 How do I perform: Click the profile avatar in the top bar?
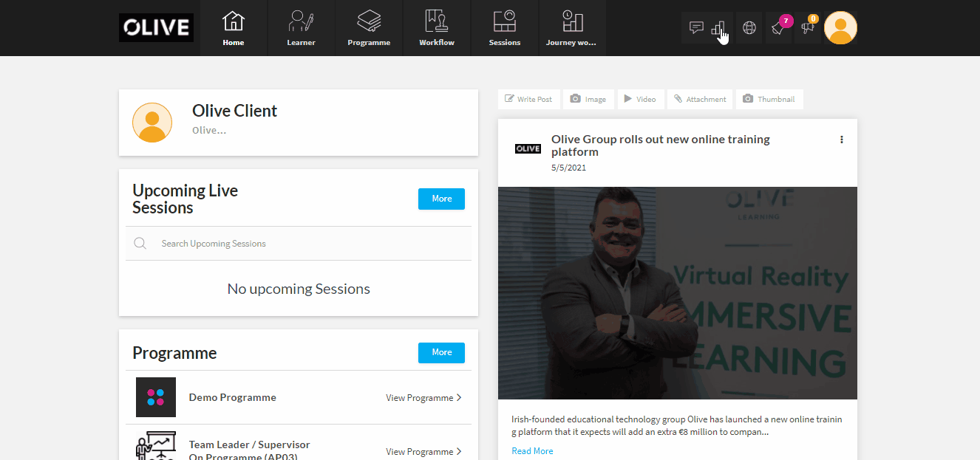click(x=840, y=27)
